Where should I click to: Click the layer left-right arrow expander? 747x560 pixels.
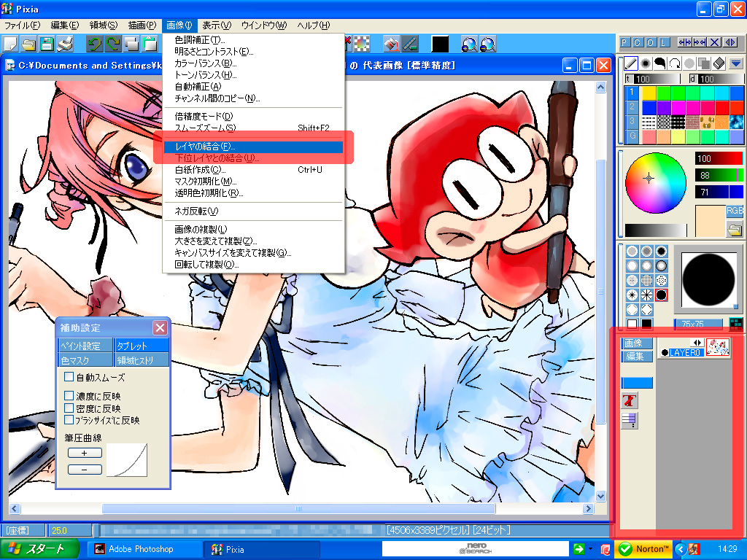[x=697, y=343]
